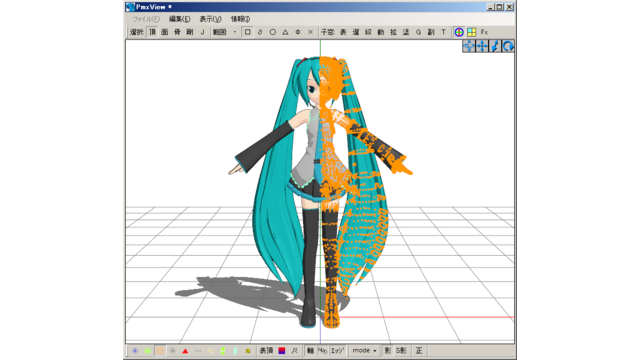This screenshot has height=360, width=640.
Task: Select the dot point-selection range mode
Action: coord(235,32)
